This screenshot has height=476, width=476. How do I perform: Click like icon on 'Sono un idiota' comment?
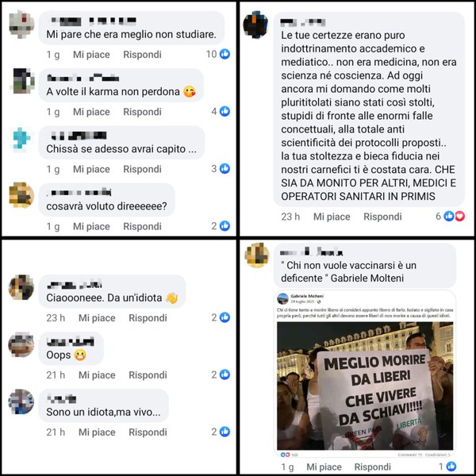pos(225,432)
